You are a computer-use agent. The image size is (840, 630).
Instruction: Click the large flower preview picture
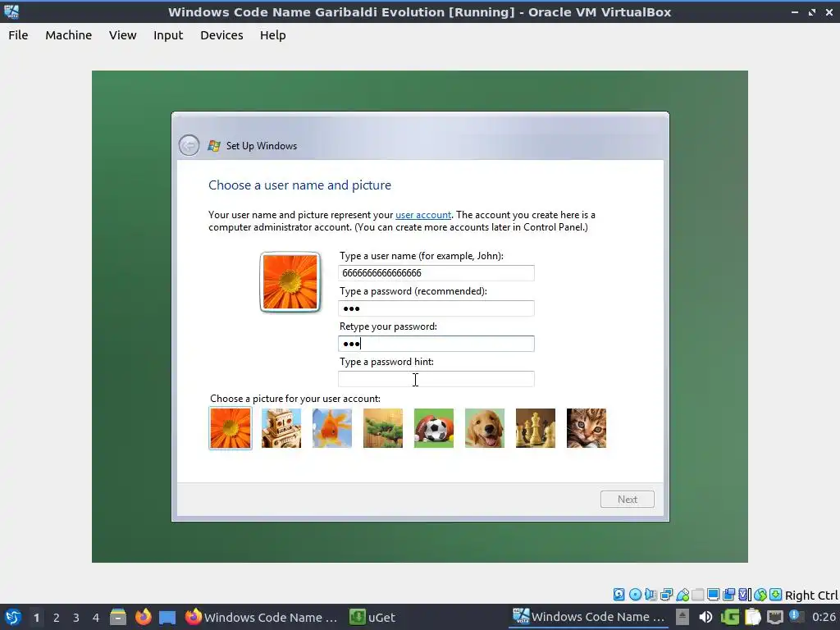coord(290,282)
